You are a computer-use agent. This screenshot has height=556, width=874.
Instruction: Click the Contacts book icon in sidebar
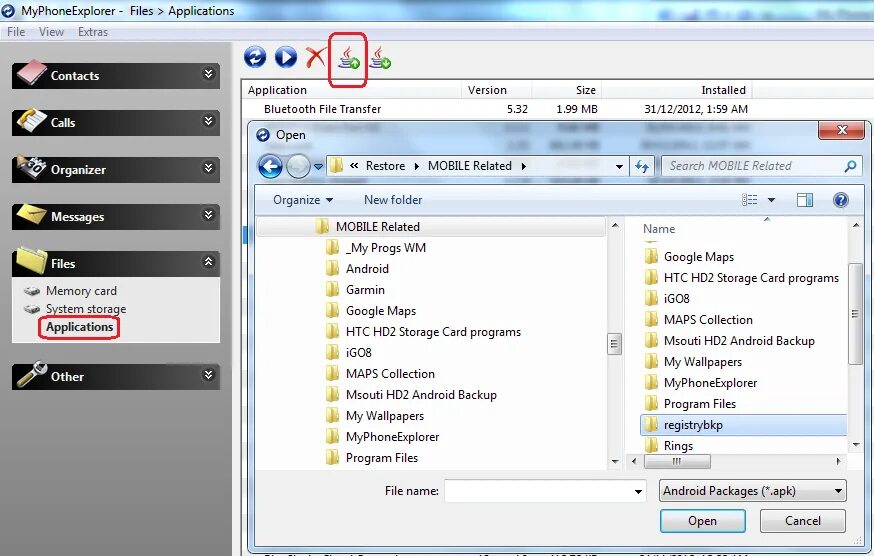coord(32,72)
